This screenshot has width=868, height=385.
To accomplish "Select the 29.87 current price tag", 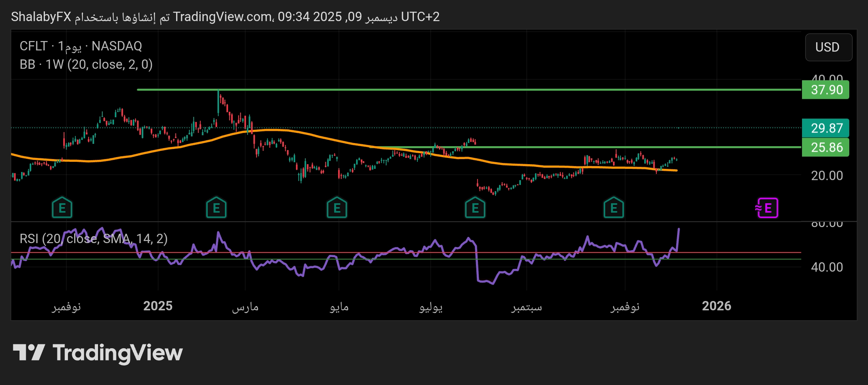I will (x=825, y=128).
